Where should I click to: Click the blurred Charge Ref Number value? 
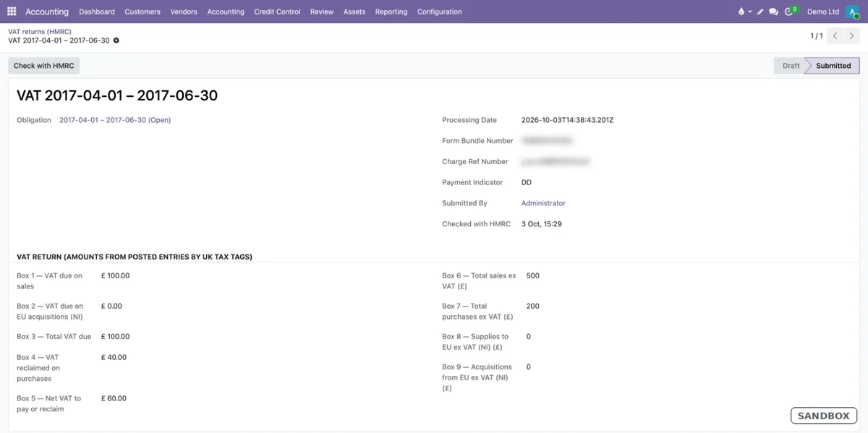pyautogui.click(x=556, y=162)
